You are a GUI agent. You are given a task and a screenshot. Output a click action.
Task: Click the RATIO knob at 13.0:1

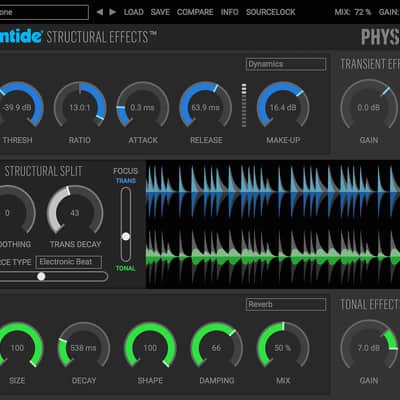coord(80,105)
